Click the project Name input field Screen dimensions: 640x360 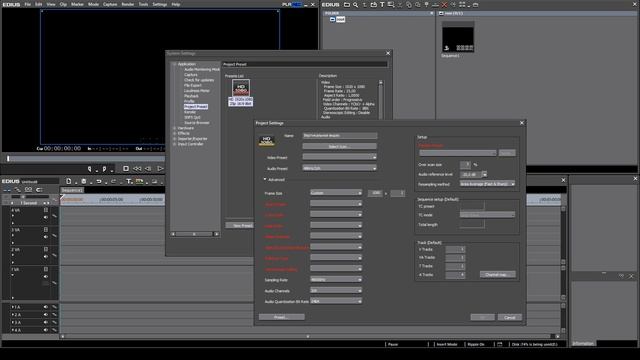click(340, 135)
